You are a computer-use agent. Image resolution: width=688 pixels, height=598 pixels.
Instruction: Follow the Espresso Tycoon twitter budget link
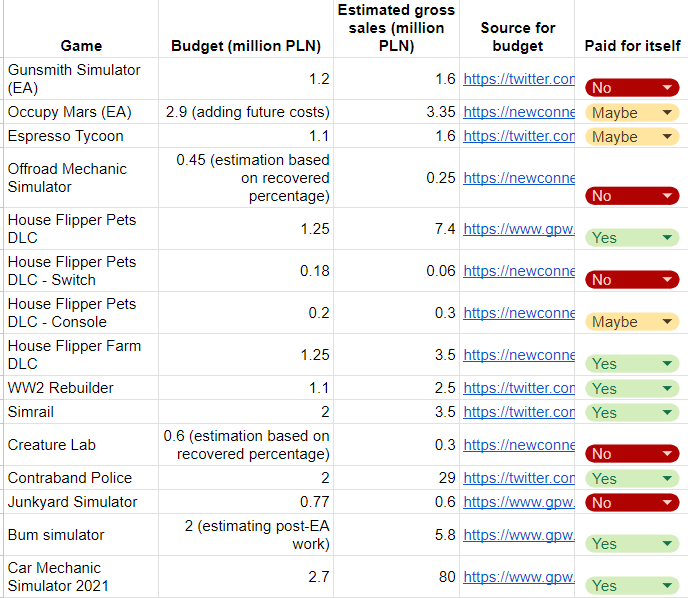click(519, 136)
